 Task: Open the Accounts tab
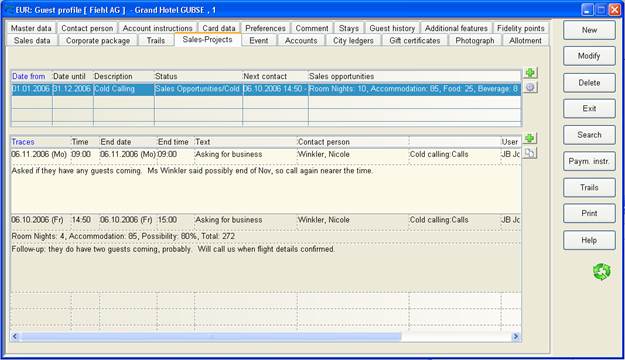[x=301, y=41]
